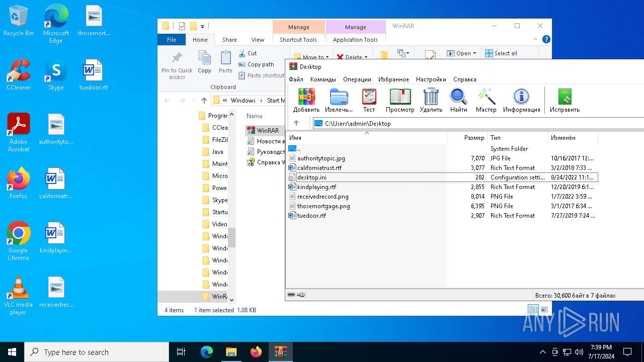Click Explorer Up folder arrow

[x=204, y=101]
